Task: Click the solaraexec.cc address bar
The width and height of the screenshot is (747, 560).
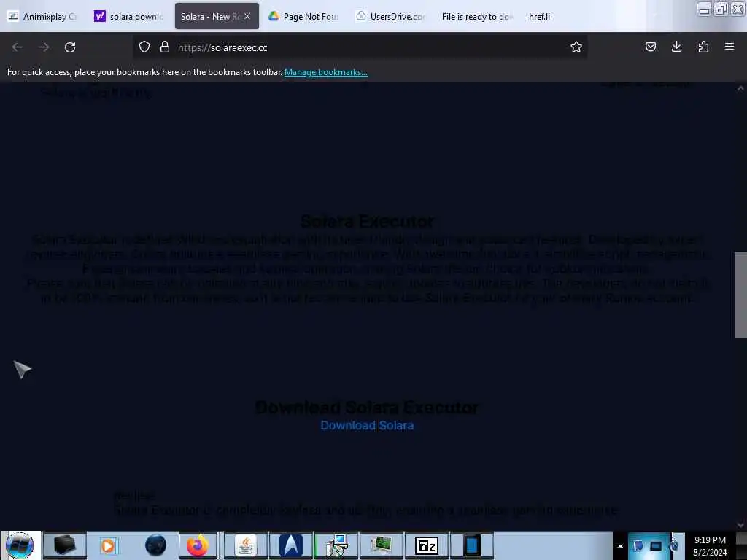Action: click(360, 47)
